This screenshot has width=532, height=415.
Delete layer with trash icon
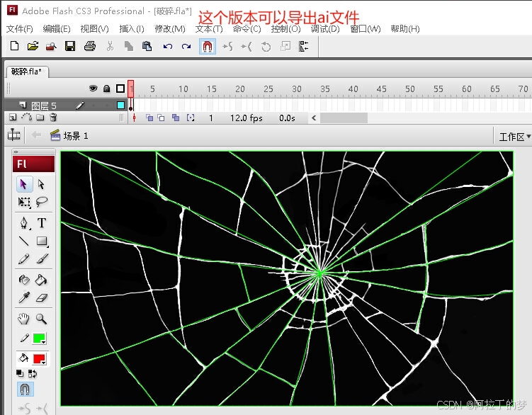(53, 118)
